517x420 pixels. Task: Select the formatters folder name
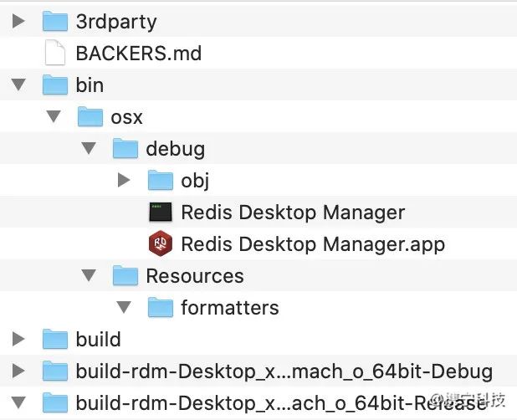tap(230, 308)
